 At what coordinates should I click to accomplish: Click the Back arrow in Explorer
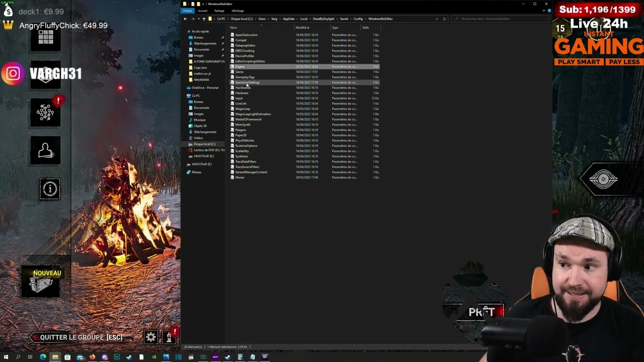coord(185,19)
